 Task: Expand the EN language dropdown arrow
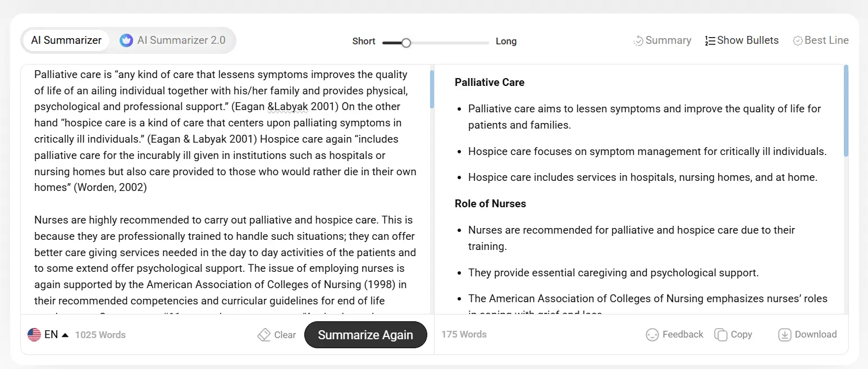(65, 335)
